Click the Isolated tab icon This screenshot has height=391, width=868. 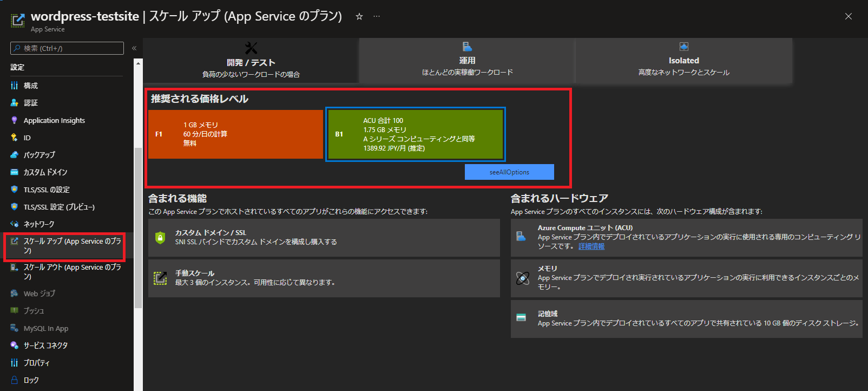684,47
